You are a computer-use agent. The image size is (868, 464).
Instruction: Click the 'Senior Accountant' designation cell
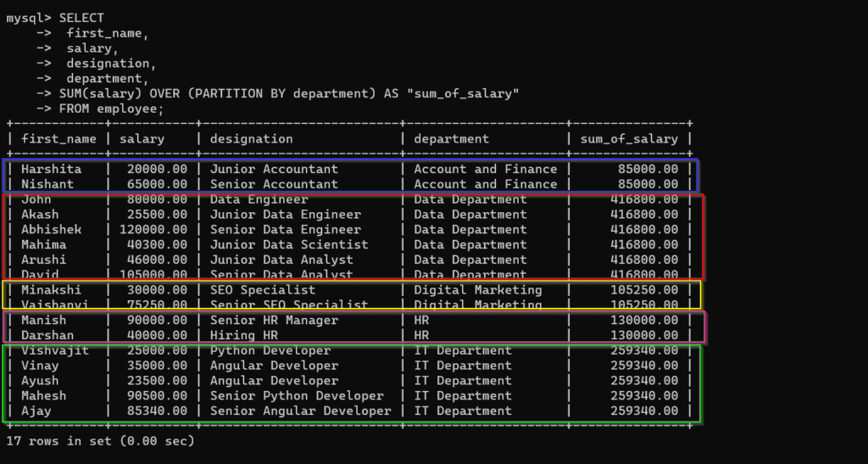click(274, 184)
